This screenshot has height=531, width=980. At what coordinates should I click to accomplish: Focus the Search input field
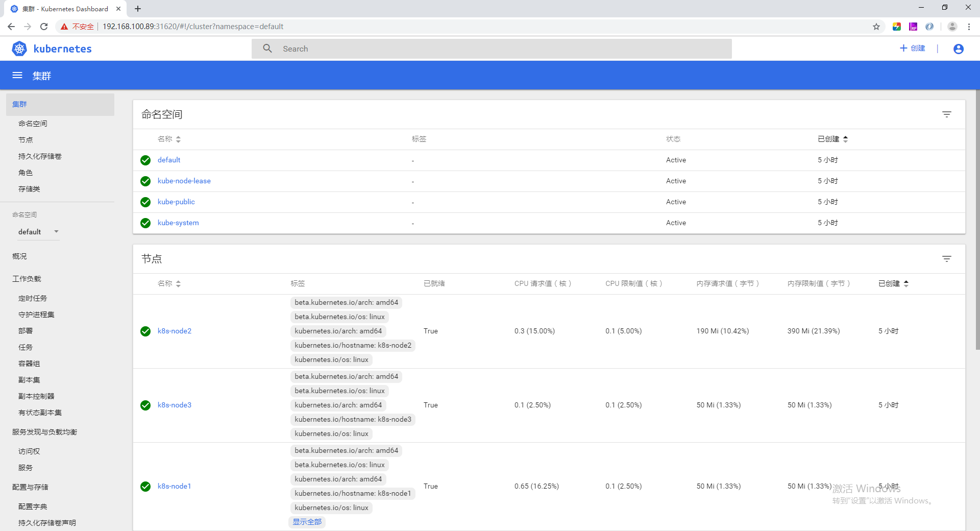coord(492,49)
